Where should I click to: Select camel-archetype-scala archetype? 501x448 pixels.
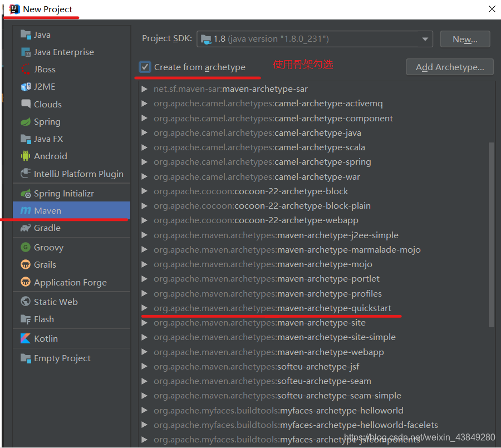[259, 147]
